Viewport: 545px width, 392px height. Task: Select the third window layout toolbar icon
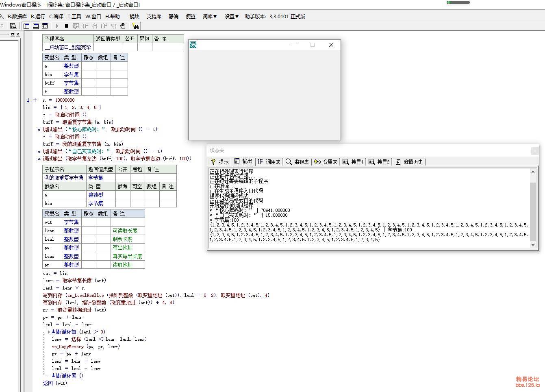(45, 26)
